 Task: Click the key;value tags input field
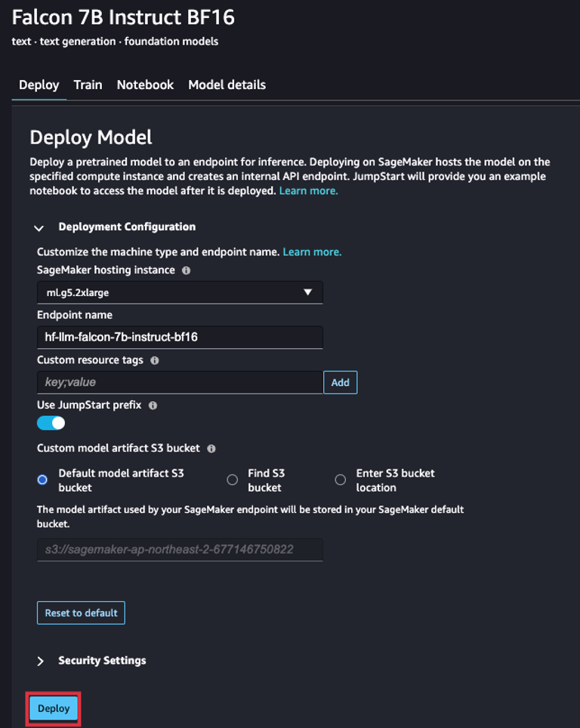[x=180, y=382]
